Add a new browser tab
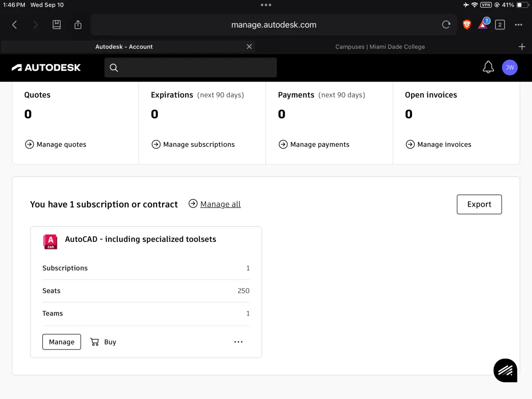 click(522, 47)
